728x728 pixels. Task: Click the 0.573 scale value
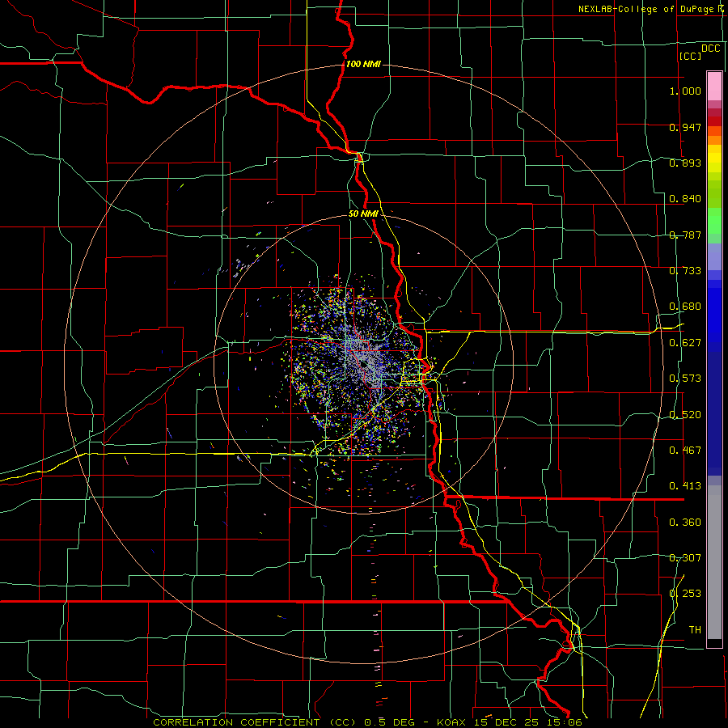[x=685, y=379]
